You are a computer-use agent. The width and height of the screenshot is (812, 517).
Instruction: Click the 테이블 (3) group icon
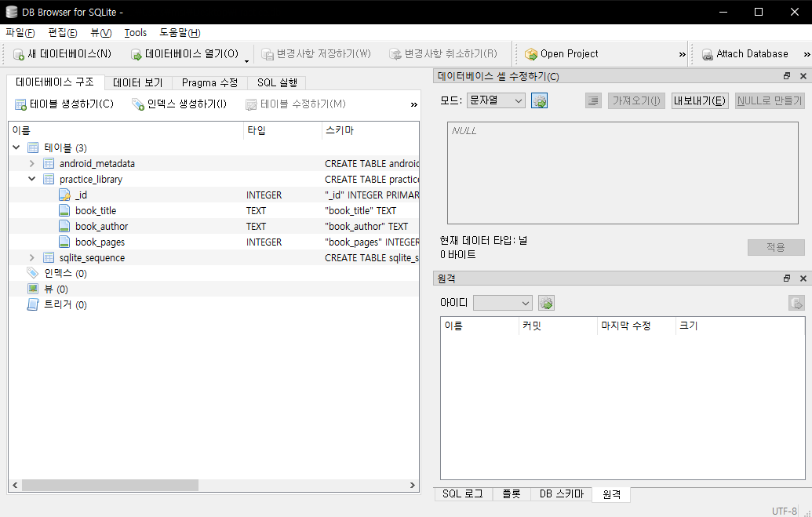coord(33,147)
